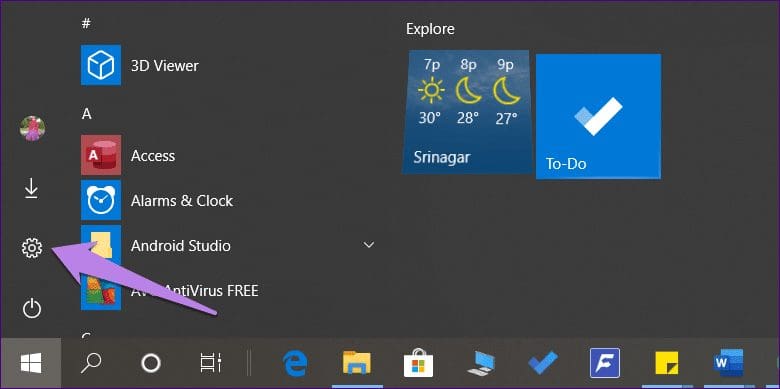Click the 'Android Studio' label

(x=181, y=246)
